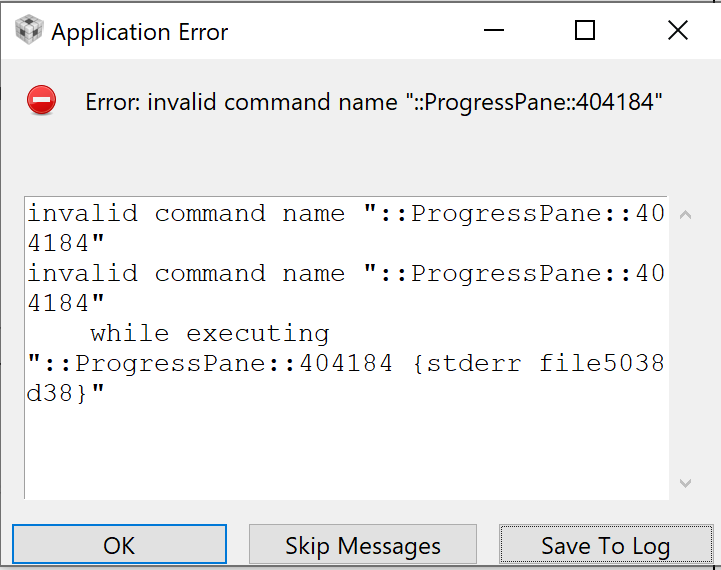Maximize the Application Error window
Screen dimensions: 721x570
point(585,31)
